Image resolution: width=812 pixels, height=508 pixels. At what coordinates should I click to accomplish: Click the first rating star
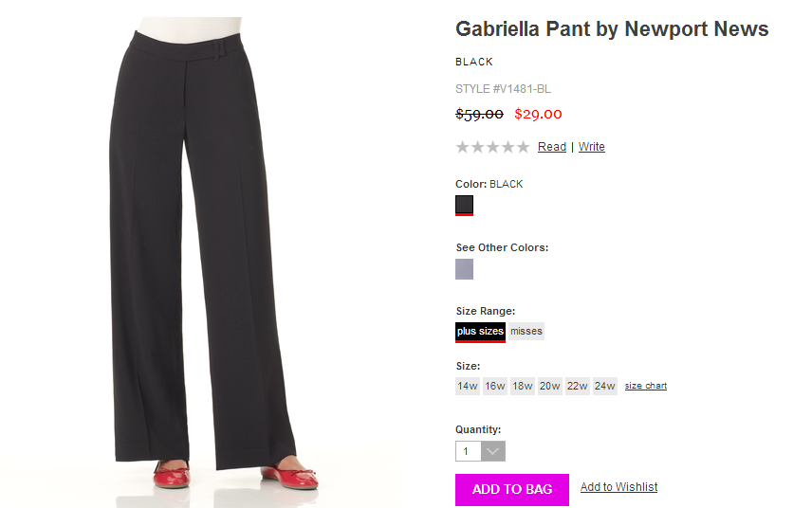tap(463, 147)
